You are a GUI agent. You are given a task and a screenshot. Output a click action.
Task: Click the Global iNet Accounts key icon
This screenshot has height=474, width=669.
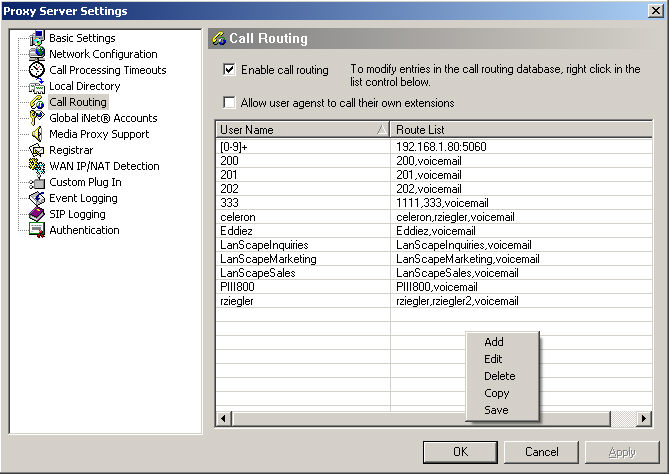tap(37, 118)
